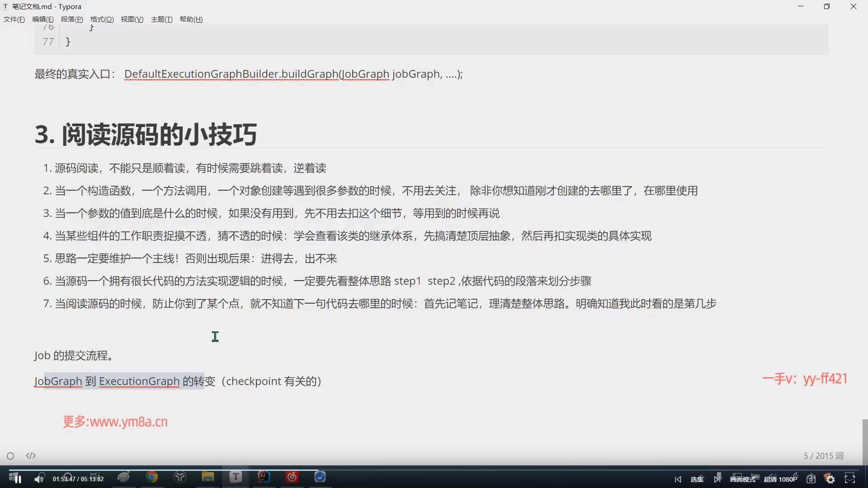868x488 pixels.
Task: Open the 选集 episode list
Action: (x=697, y=479)
